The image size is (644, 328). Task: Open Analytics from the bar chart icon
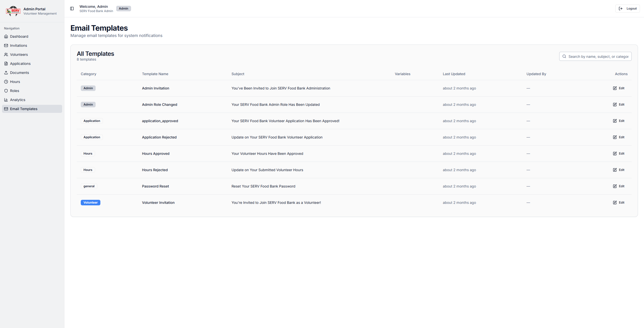[x=6, y=100]
